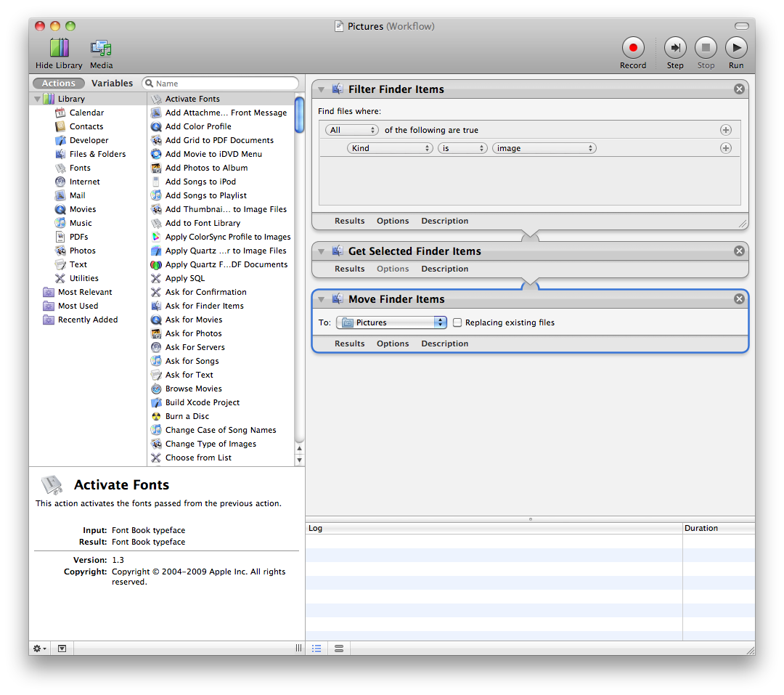Run the workflow with Run button
784x695 pixels.
pyautogui.click(x=735, y=49)
